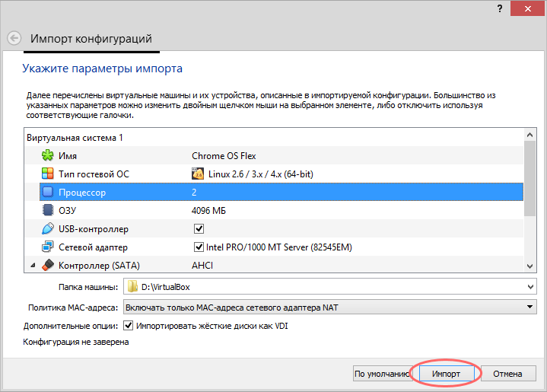Click the Отмена button
Screen dimensions: 547x392
pos(507,374)
